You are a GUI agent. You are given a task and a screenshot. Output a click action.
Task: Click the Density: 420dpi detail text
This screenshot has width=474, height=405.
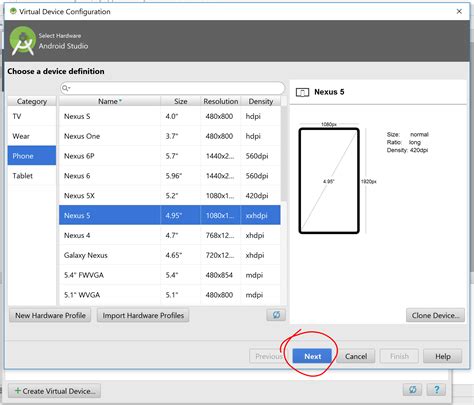coord(407,150)
